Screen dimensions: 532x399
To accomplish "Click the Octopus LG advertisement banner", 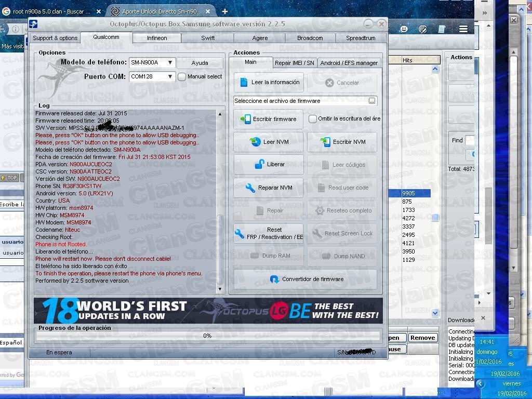I will pos(208,311).
